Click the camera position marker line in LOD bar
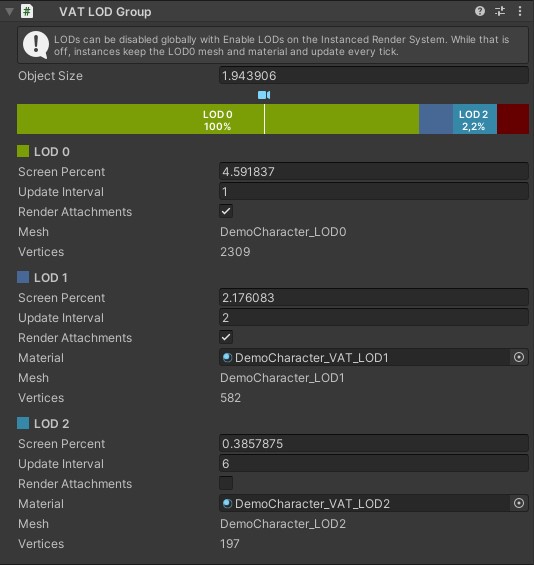 (x=264, y=119)
